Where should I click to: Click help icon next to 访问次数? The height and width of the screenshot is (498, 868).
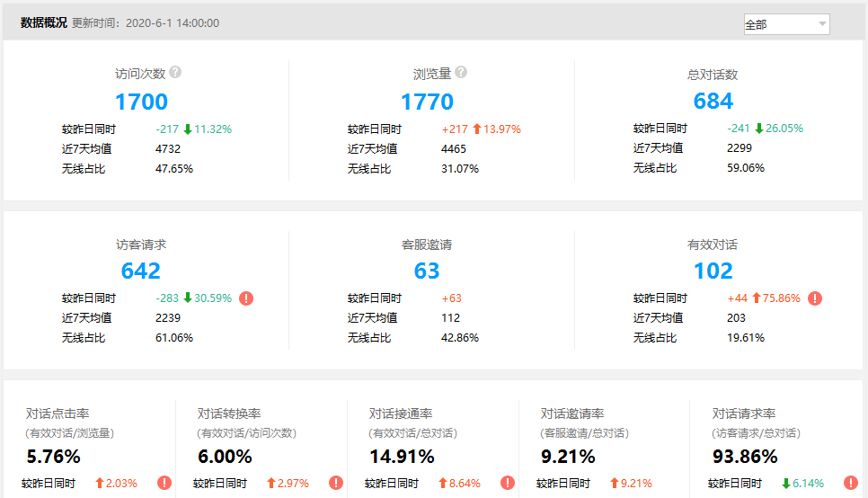pyautogui.click(x=175, y=73)
